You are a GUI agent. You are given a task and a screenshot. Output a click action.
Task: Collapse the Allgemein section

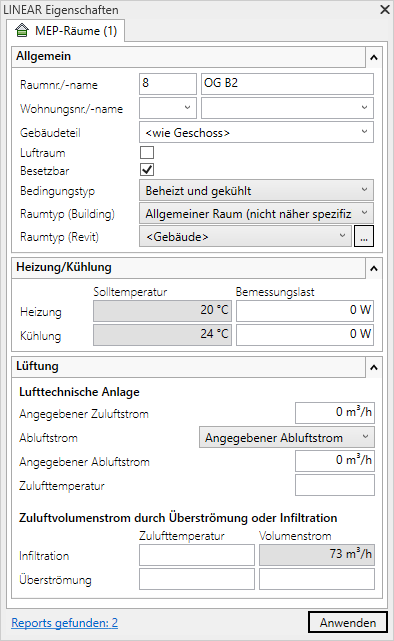click(x=374, y=58)
